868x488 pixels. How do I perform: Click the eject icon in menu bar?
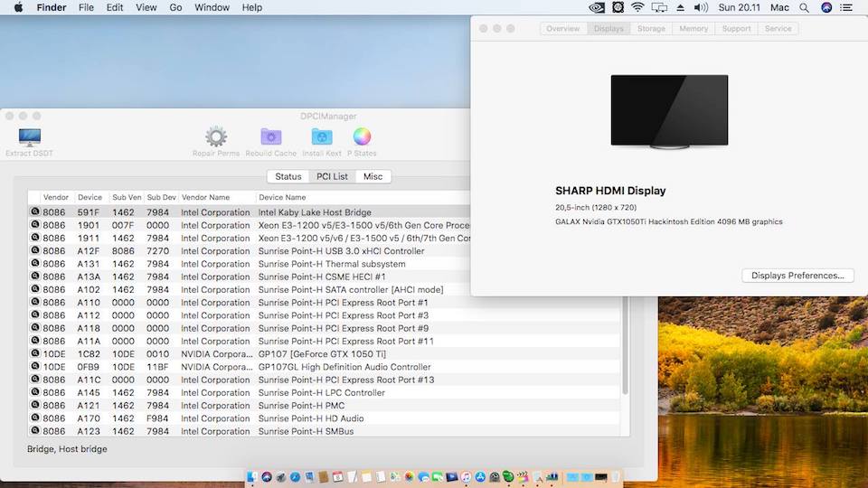[x=680, y=7]
